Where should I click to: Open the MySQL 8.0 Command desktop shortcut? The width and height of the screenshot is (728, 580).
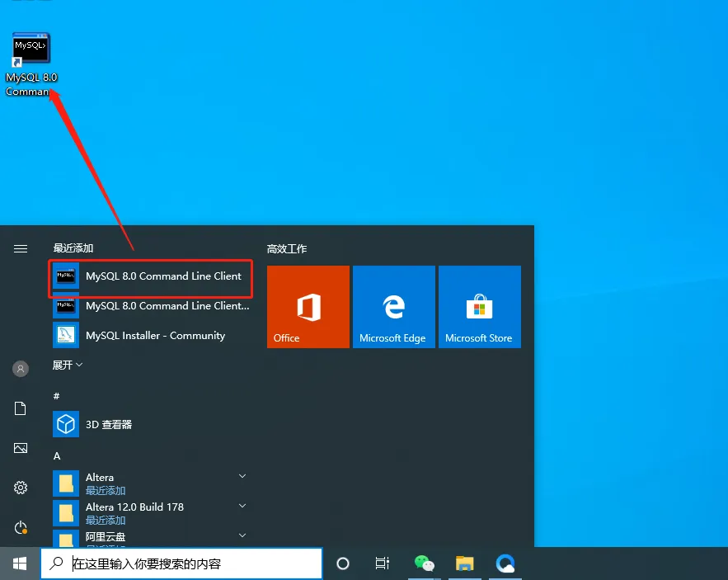(x=31, y=64)
